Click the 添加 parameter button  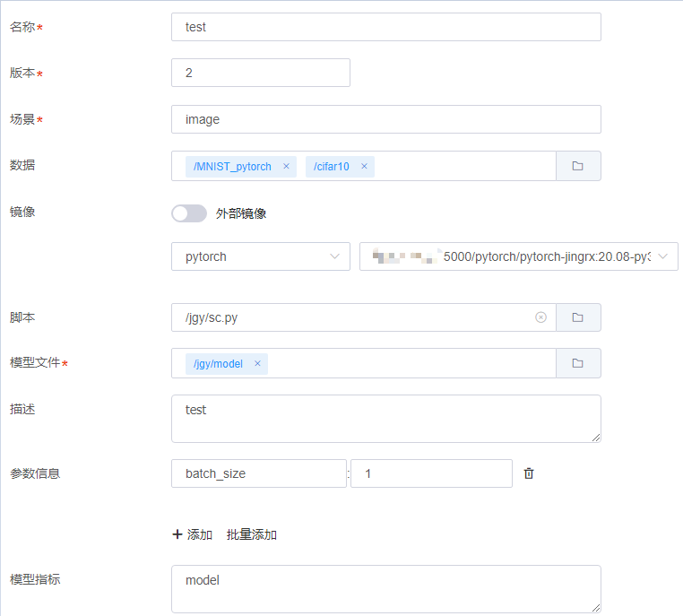pyautogui.click(x=192, y=534)
